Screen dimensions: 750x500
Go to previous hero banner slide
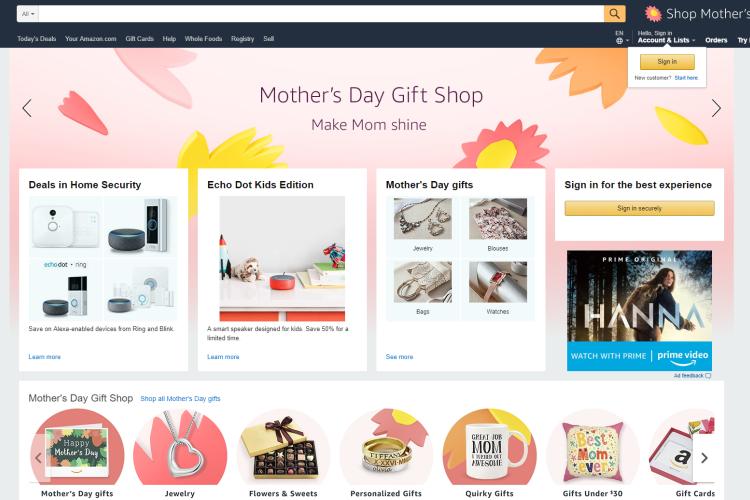[x=27, y=108]
